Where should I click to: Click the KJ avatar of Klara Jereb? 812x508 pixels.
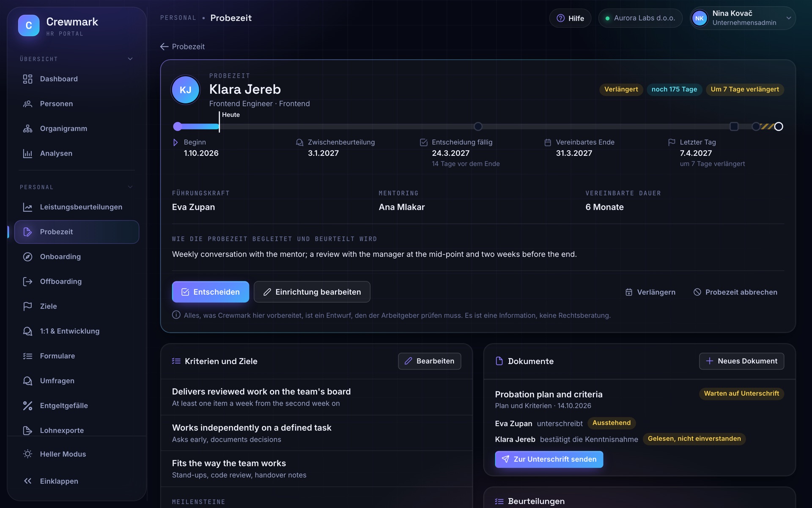pyautogui.click(x=185, y=90)
